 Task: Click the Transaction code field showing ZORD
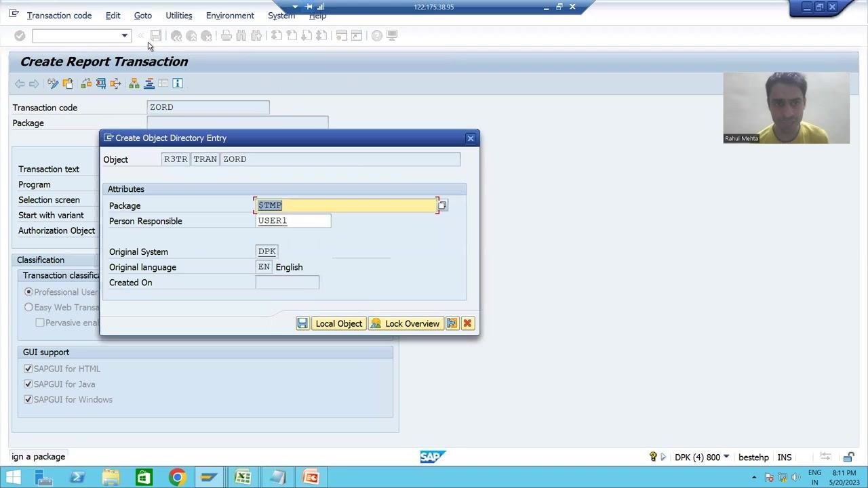click(208, 108)
